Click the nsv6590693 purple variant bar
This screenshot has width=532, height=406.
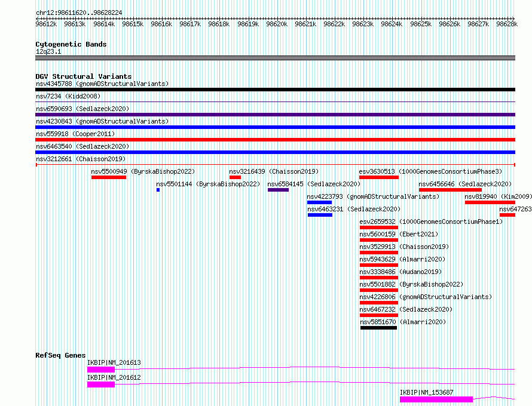tap(275, 115)
